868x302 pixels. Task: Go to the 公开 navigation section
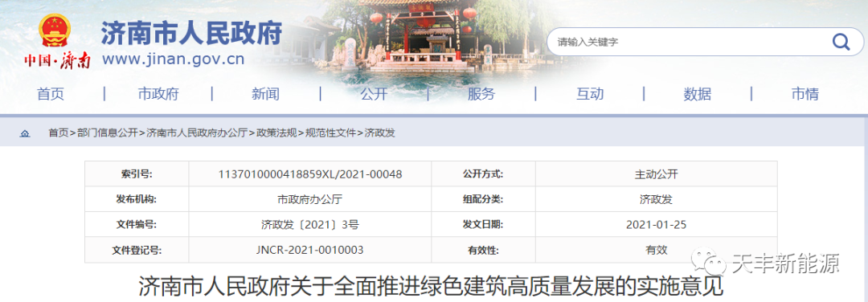375,94
